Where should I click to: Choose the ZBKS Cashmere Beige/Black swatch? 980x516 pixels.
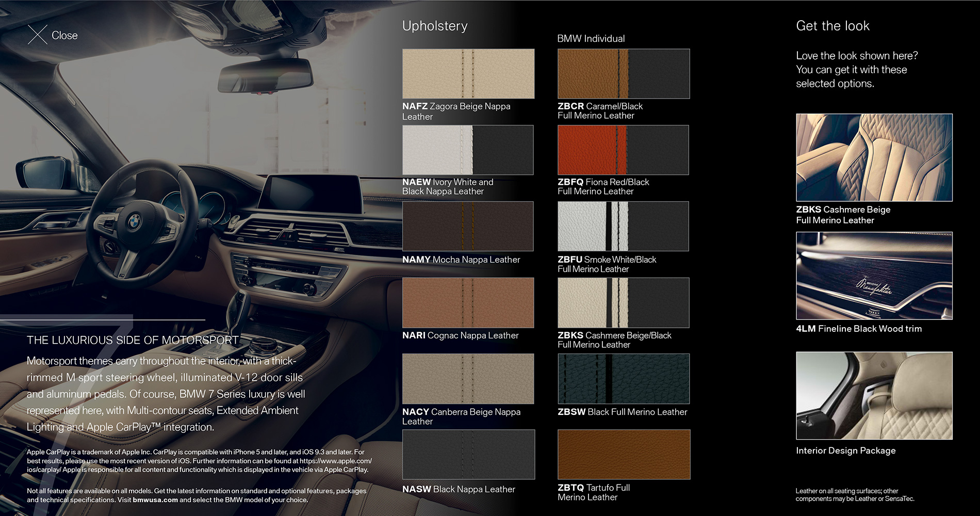click(623, 302)
